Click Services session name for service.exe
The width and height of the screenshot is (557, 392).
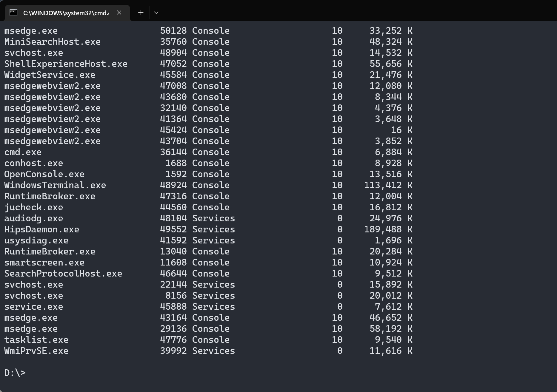[214, 307]
